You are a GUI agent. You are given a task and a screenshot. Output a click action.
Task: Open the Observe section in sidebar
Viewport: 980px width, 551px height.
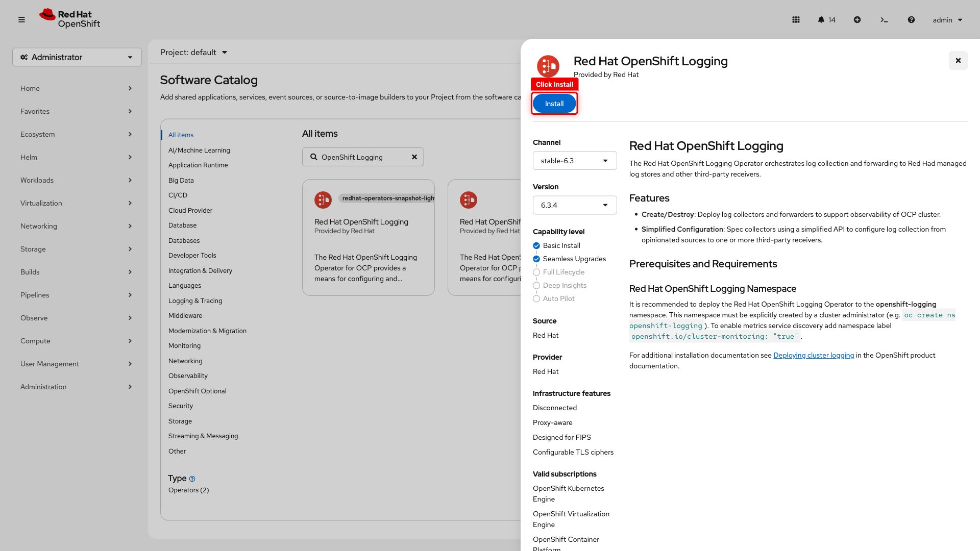pos(34,318)
